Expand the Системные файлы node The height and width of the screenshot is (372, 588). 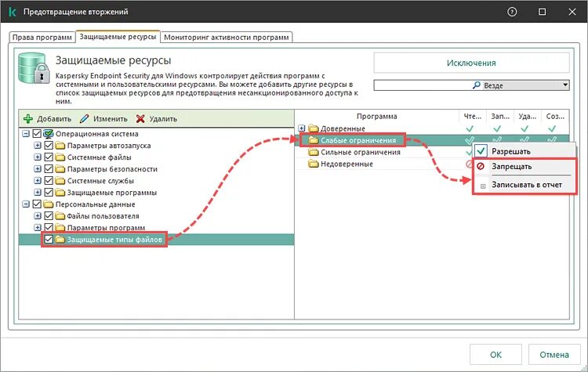[37, 157]
